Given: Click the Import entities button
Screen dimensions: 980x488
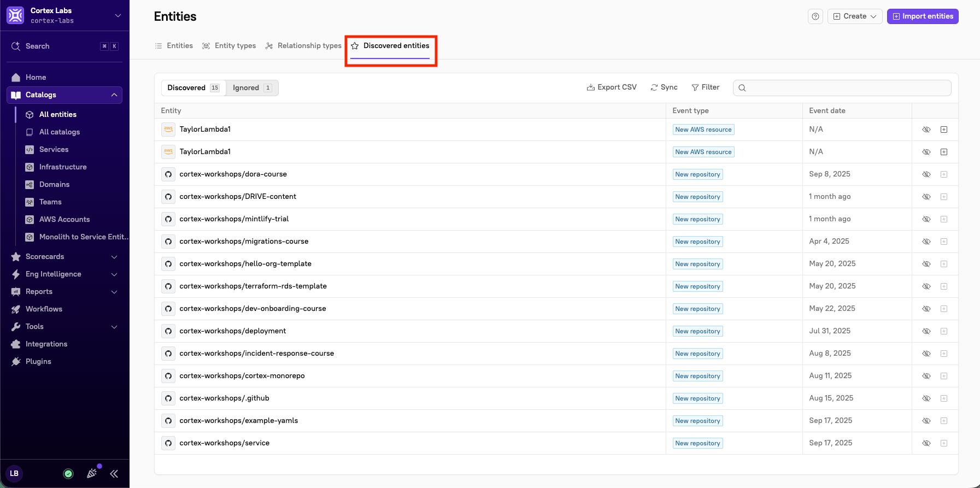Looking at the screenshot, I should (923, 16).
